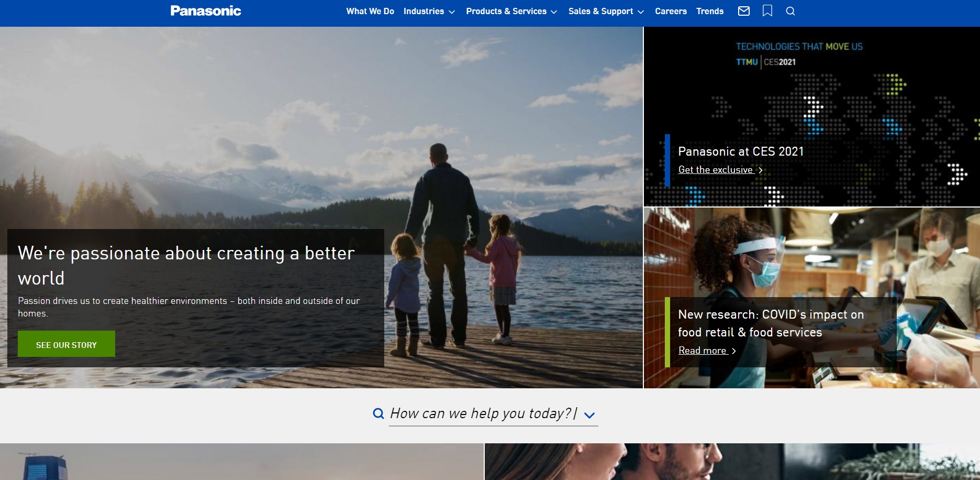980x480 pixels.
Task: Open the blue building tile image
Action: [x=241, y=462]
